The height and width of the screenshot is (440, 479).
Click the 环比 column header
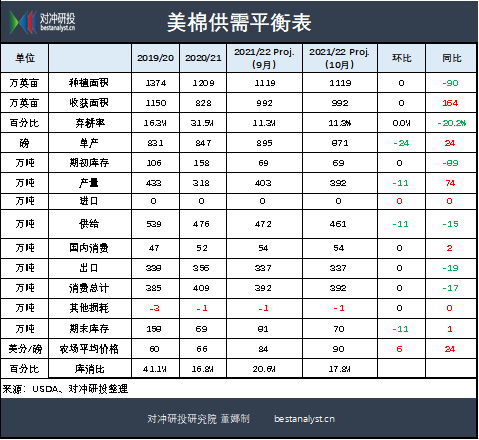coord(401,58)
